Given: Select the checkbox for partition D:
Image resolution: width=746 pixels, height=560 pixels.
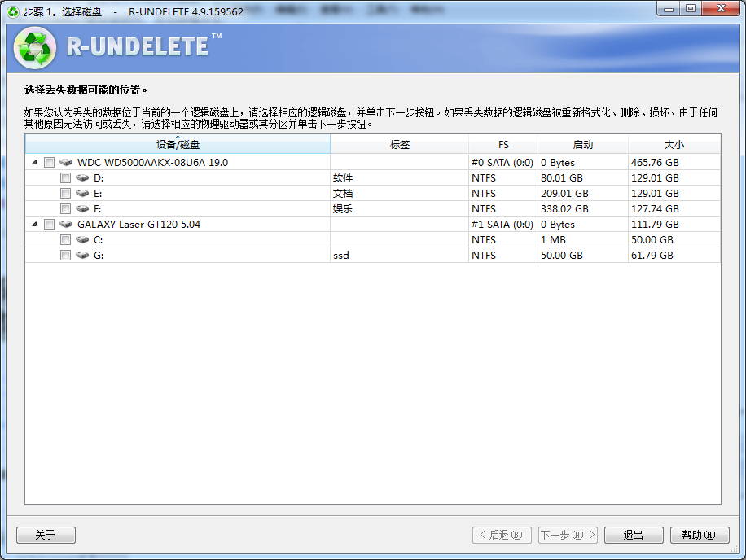Looking at the screenshot, I should (x=65, y=177).
